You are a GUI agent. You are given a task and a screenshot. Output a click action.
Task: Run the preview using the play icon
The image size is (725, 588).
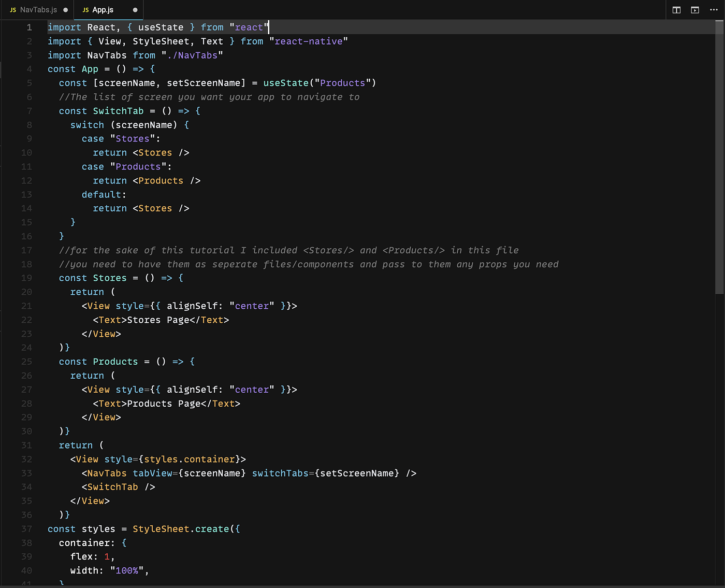[694, 10]
